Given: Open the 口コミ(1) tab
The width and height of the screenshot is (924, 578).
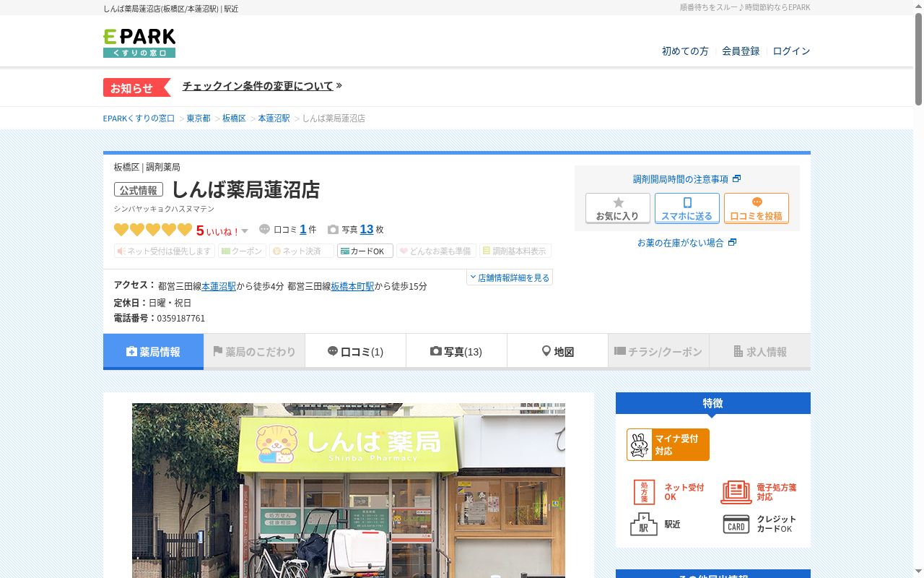Looking at the screenshot, I should point(355,352).
